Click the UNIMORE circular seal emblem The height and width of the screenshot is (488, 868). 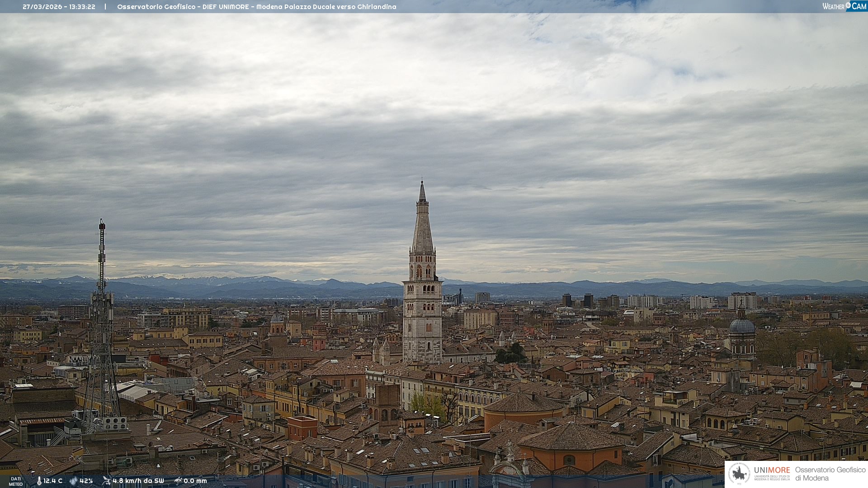point(739,474)
